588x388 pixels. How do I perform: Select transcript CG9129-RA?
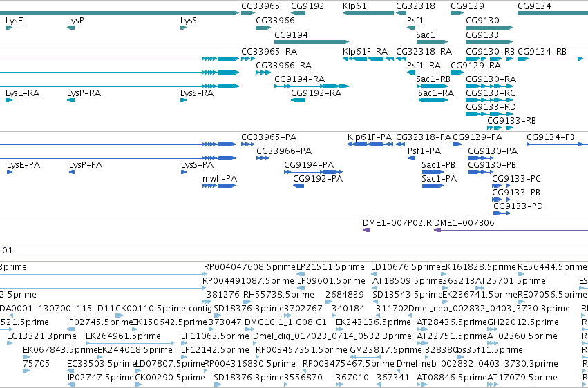click(475, 65)
